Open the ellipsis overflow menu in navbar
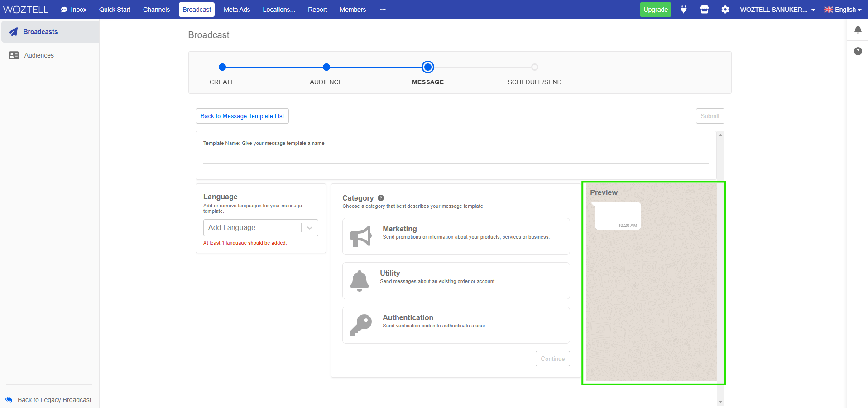Screen dimensions: 868x408 383,9
